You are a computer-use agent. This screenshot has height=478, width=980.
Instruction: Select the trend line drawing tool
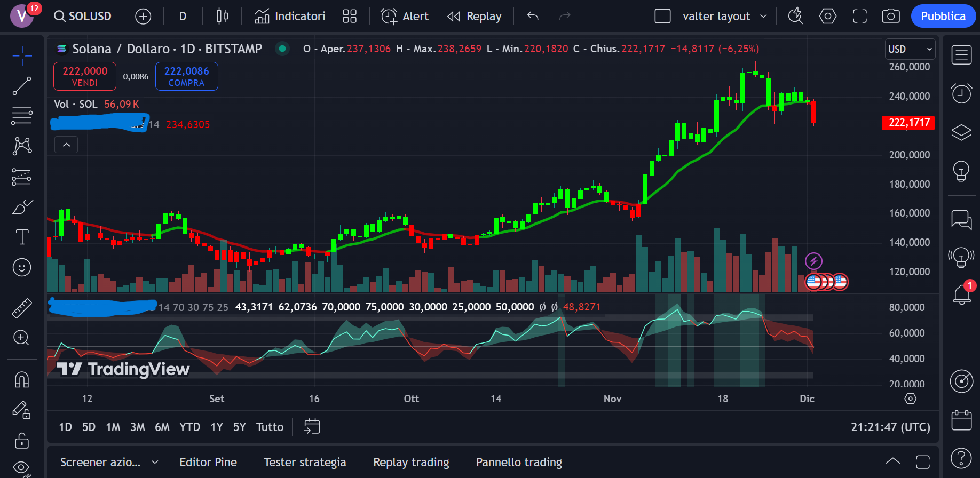pyautogui.click(x=22, y=86)
